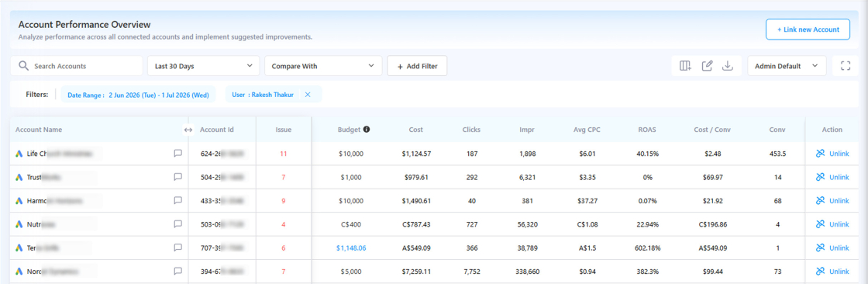The width and height of the screenshot is (868, 284).
Task: Click the download icon
Action: 728,66
